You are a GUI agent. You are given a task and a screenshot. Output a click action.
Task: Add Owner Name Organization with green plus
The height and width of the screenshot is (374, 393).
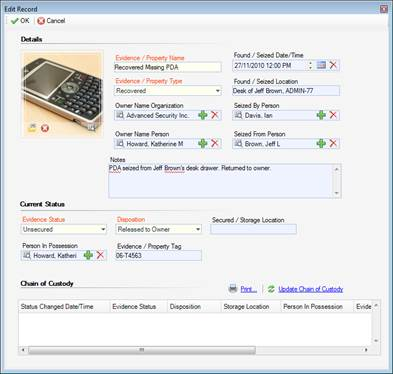click(x=203, y=115)
